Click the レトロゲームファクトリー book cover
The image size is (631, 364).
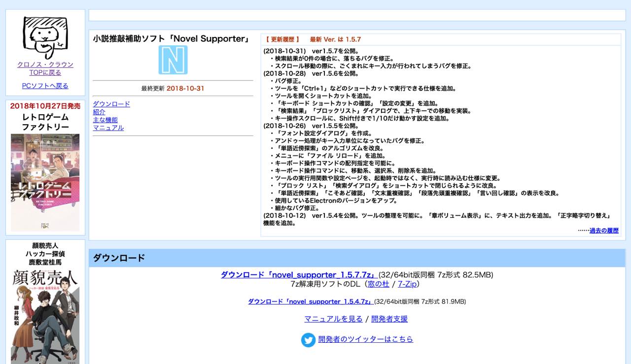click(45, 182)
